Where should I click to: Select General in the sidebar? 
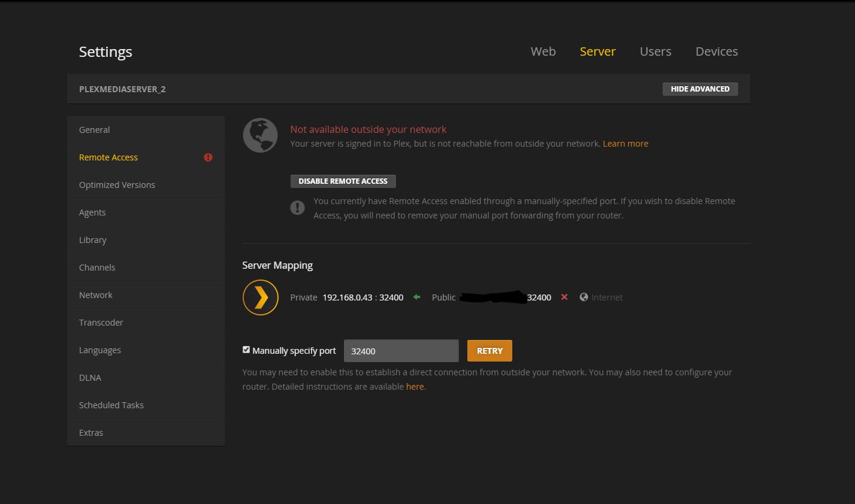click(146, 130)
